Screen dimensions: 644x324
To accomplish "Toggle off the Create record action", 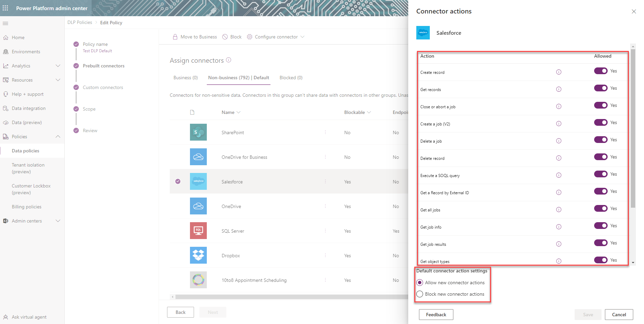I will [x=601, y=71].
